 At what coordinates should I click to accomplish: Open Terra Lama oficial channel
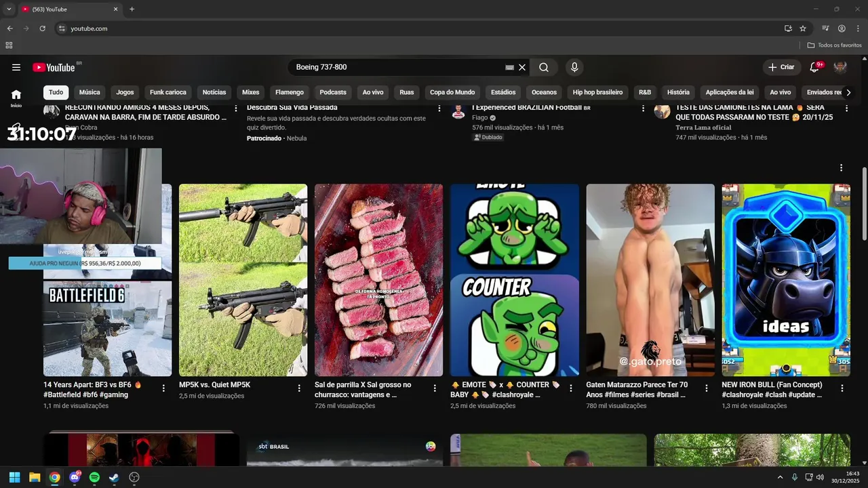click(x=703, y=127)
